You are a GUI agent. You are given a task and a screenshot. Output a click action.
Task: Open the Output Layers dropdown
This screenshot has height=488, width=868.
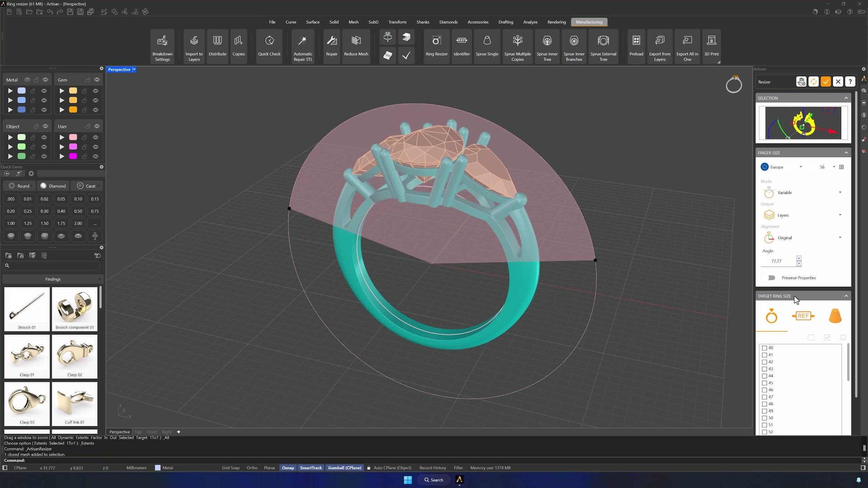pos(802,215)
